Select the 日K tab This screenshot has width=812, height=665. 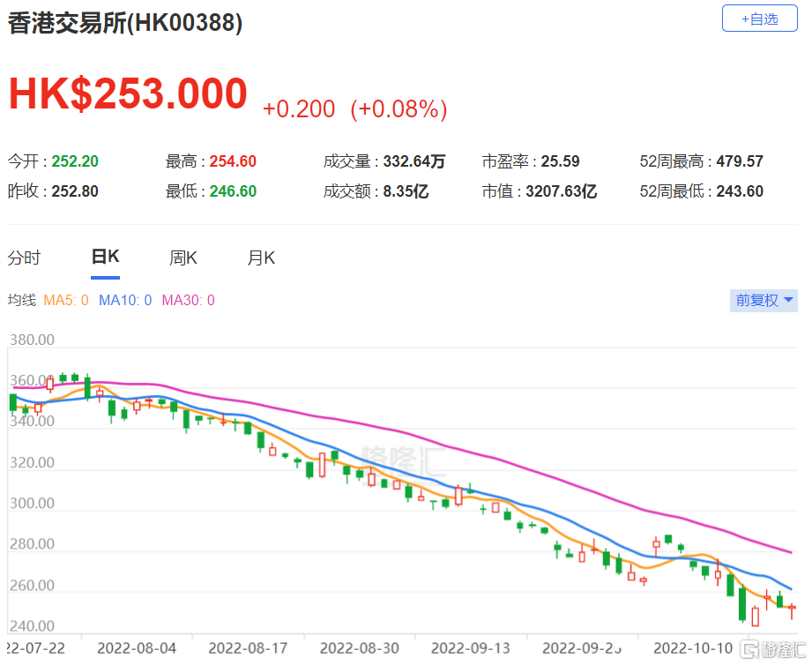click(105, 257)
